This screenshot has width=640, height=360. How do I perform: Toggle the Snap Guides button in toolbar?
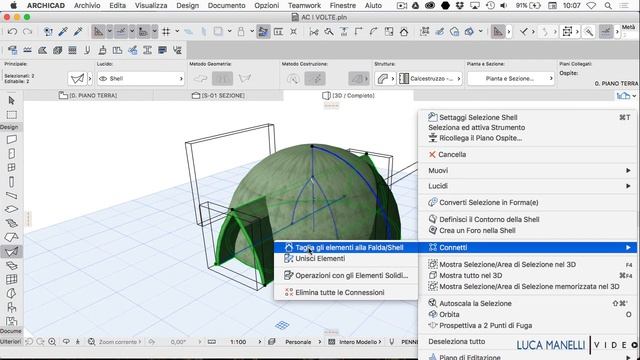(x=121, y=31)
